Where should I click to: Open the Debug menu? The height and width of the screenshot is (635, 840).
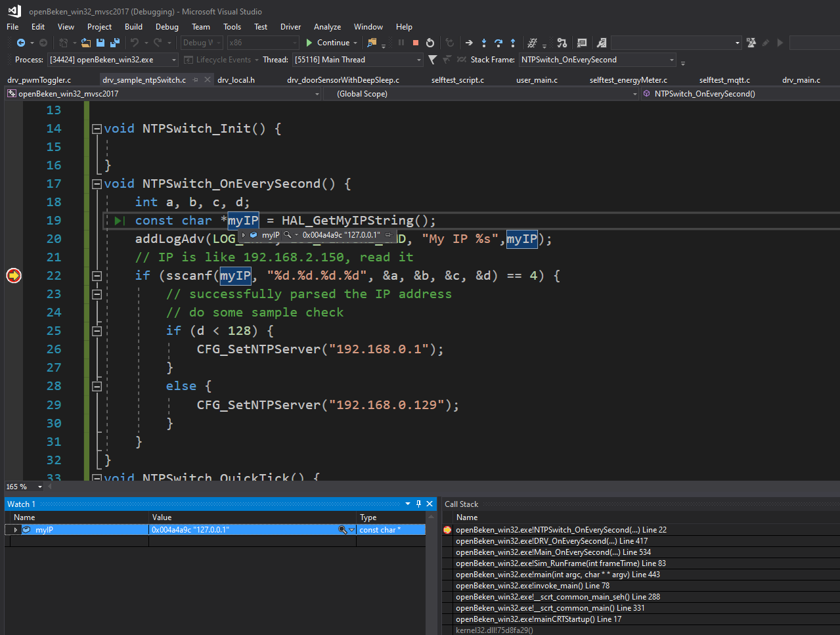tap(166, 27)
